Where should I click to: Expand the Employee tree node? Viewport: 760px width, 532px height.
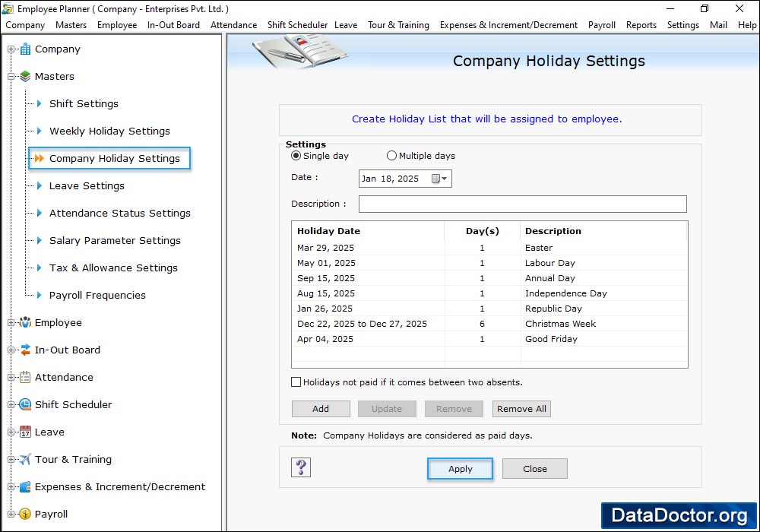[x=11, y=322]
